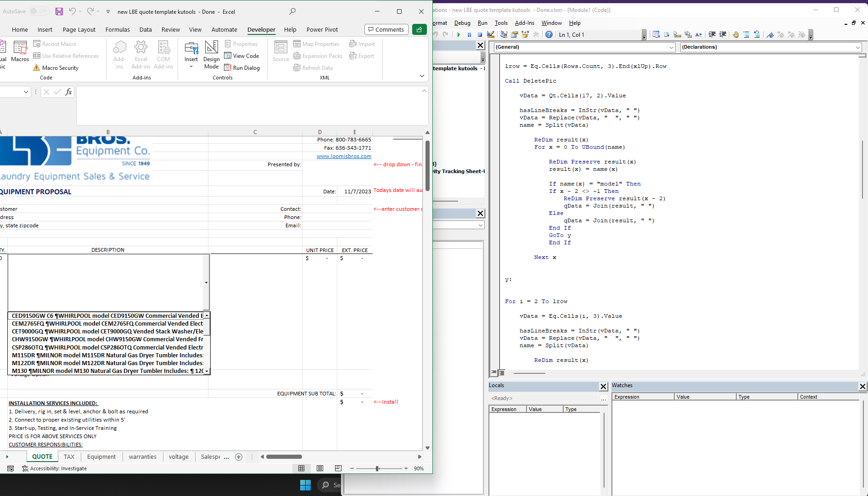Click the Reset (stop) icon in VBA toolbar
The width and height of the screenshot is (868, 496).
point(480,34)
